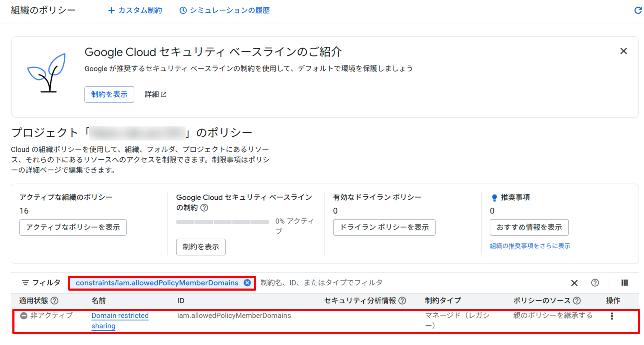Open the Domain restricted sharing policy link
Viewport: 644px width, 345px height.
point(120,315)
